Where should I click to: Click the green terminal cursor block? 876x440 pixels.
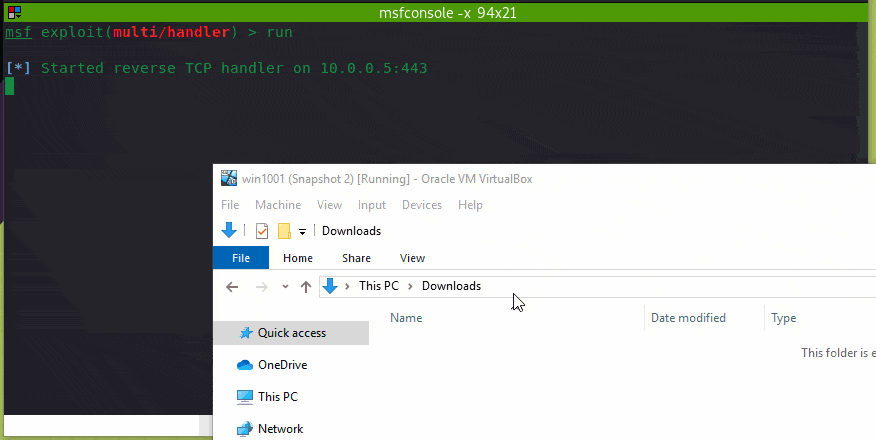tap(9, 86)
